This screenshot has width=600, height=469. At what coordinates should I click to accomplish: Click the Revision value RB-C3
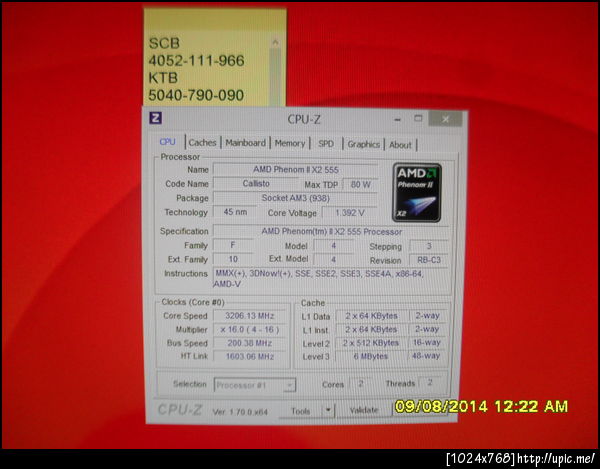coord(429,260)
